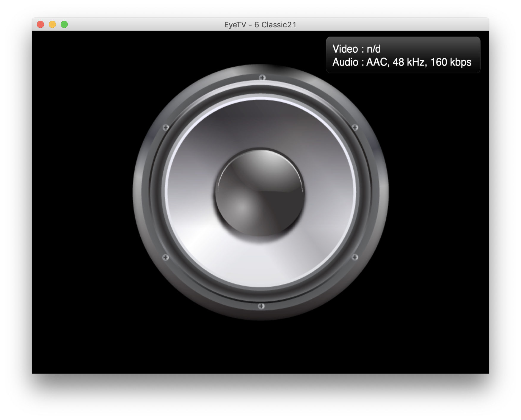Click the channel number 6 in title
The height and width of the screenshot is (420, 521).
click(257, 25)
